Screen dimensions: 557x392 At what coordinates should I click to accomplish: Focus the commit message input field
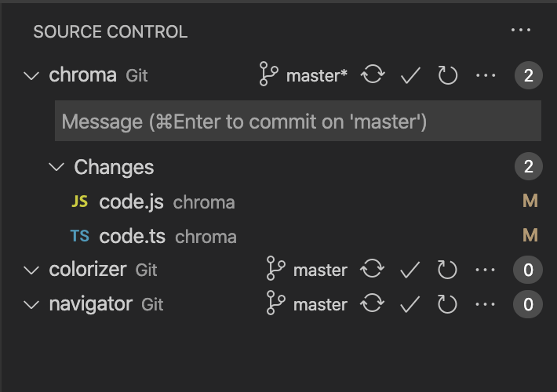click(x=298, y=121)
